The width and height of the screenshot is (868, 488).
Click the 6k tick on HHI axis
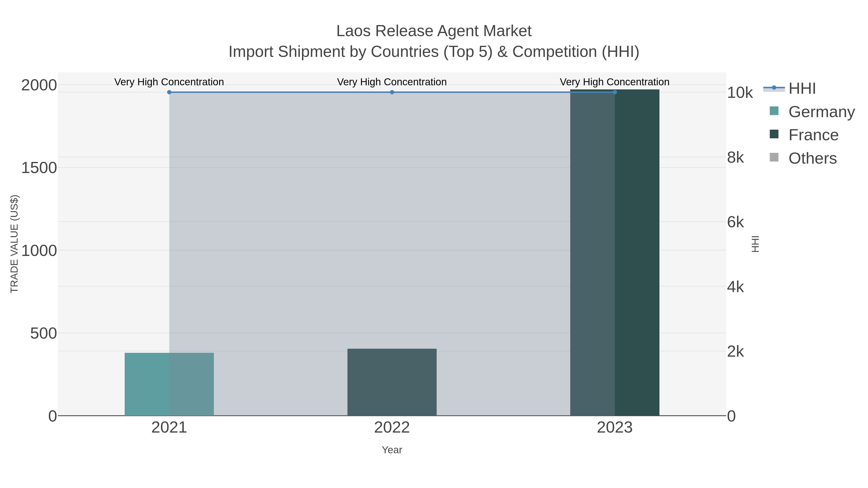click(735, 222)
